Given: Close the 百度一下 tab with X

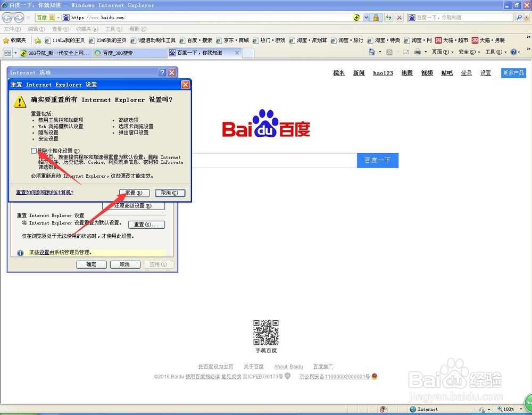Looking at the screenshot, I should pos(237,53).
